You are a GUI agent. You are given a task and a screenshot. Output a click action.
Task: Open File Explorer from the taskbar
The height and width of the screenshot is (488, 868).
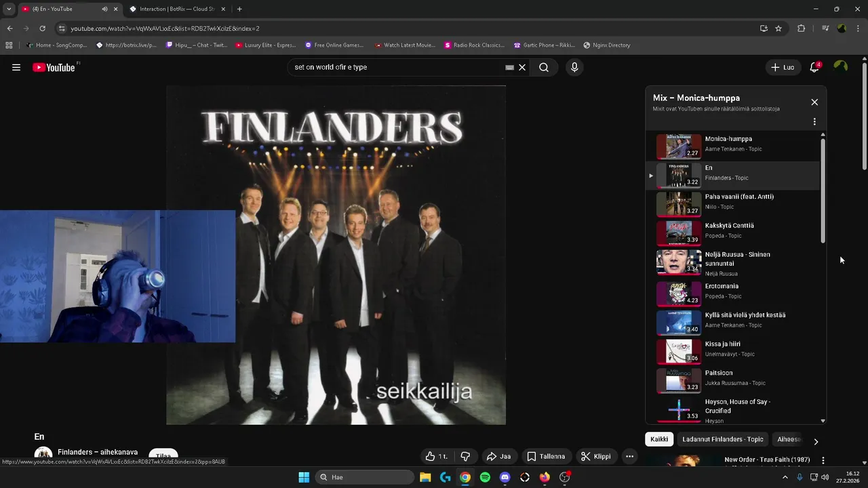[x=425, y=477]
